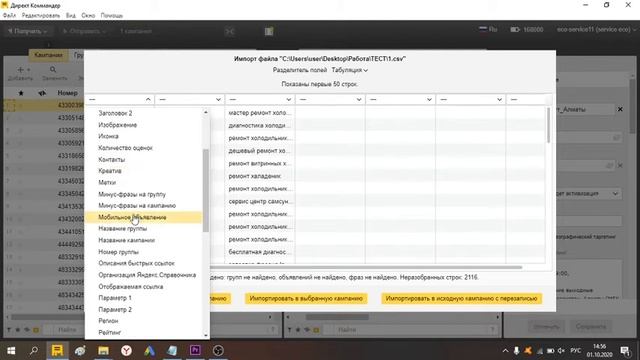640x360 pixels.
Task: Open Windows Start menu
Action: point(11,351)
